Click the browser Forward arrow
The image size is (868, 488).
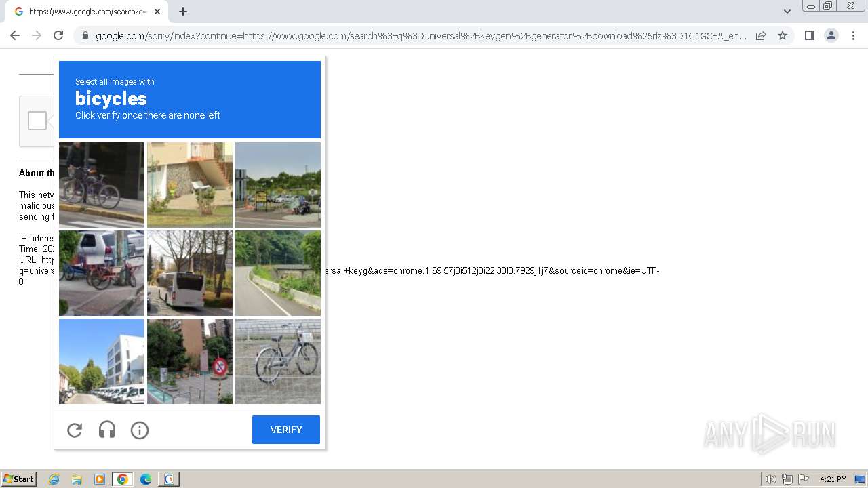(x=37, y=35)
